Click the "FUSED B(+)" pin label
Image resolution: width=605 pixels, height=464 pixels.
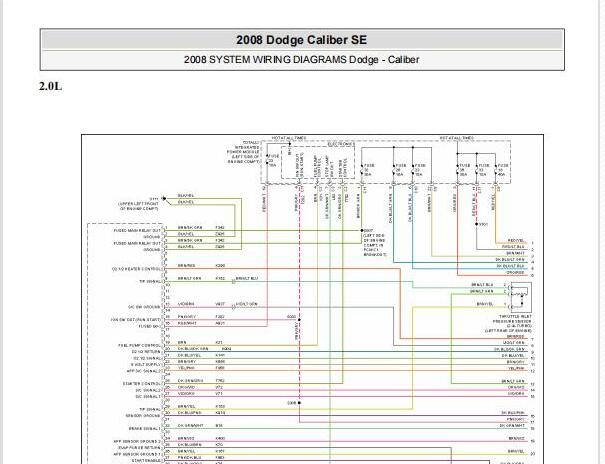[x=149, y=326]
